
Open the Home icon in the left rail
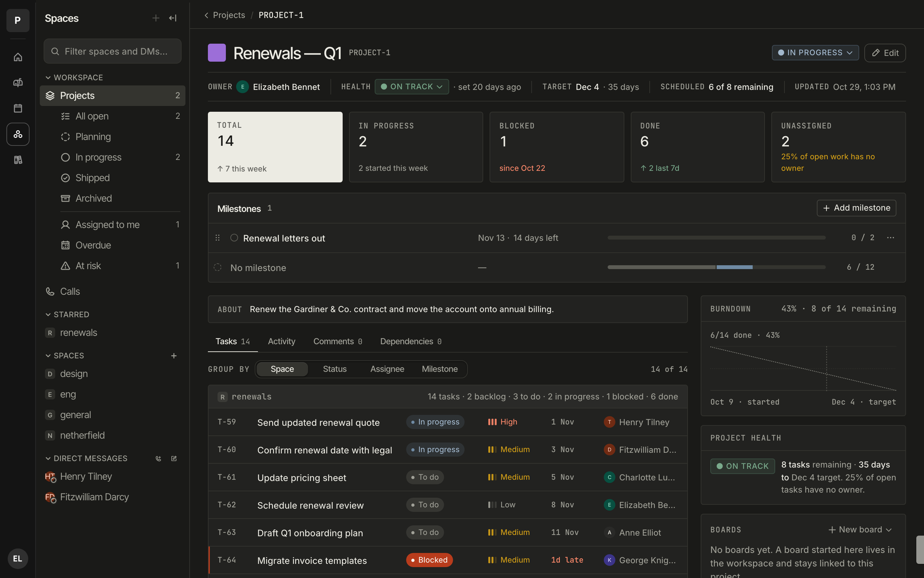[18, 57]
